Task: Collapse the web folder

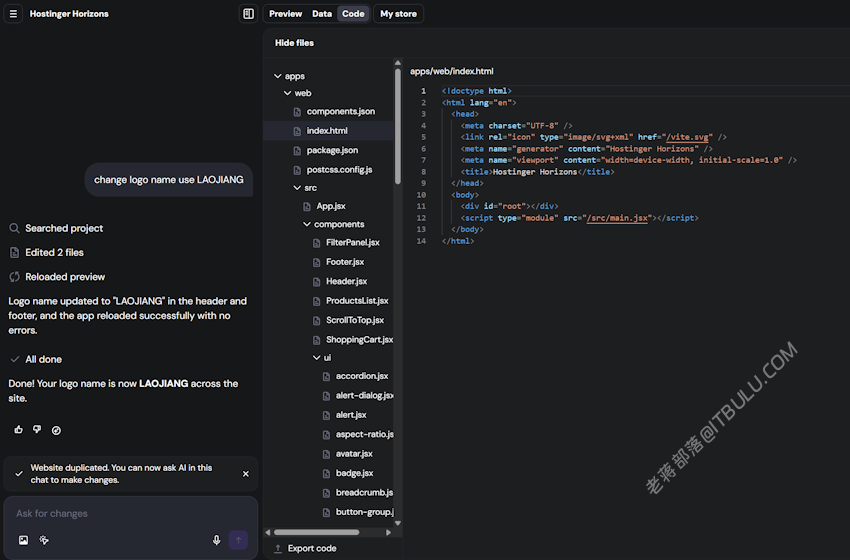Action: click(287, 93)
